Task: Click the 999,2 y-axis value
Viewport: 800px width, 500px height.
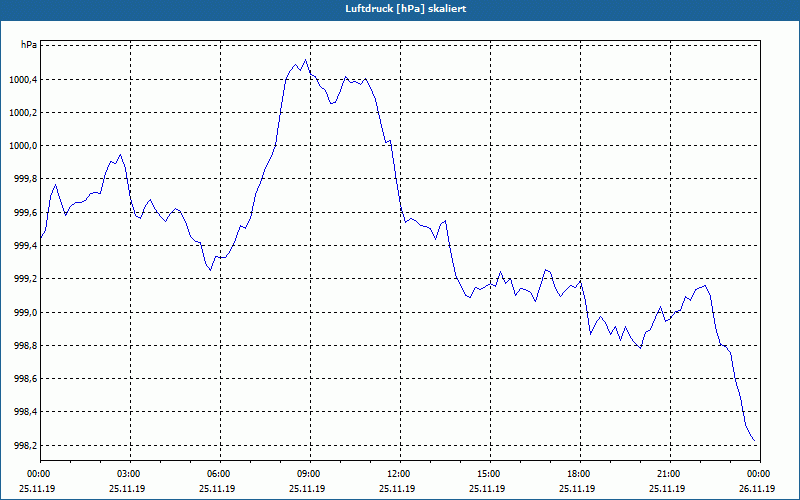Action: 26,279
